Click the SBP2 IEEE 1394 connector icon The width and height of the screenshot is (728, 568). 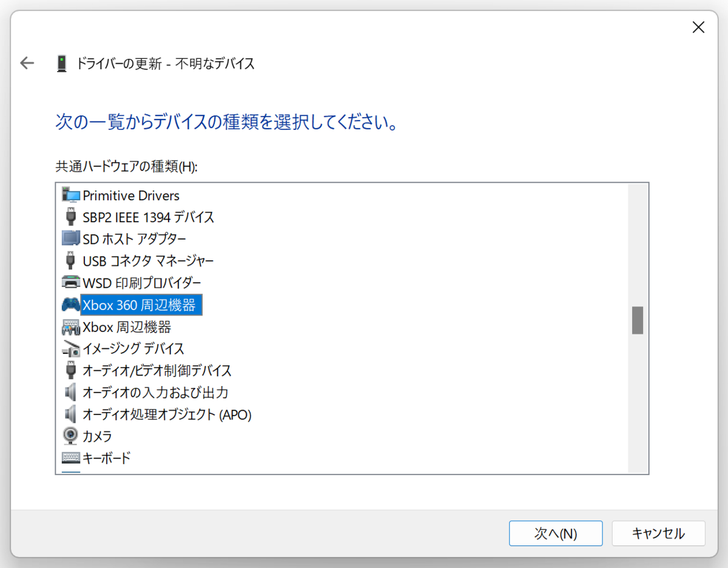pos(71,217)
